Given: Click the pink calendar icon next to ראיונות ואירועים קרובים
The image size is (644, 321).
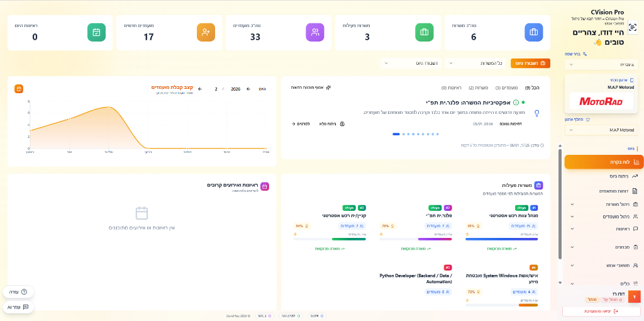Looking at the screenshot, I should (265, 186).
